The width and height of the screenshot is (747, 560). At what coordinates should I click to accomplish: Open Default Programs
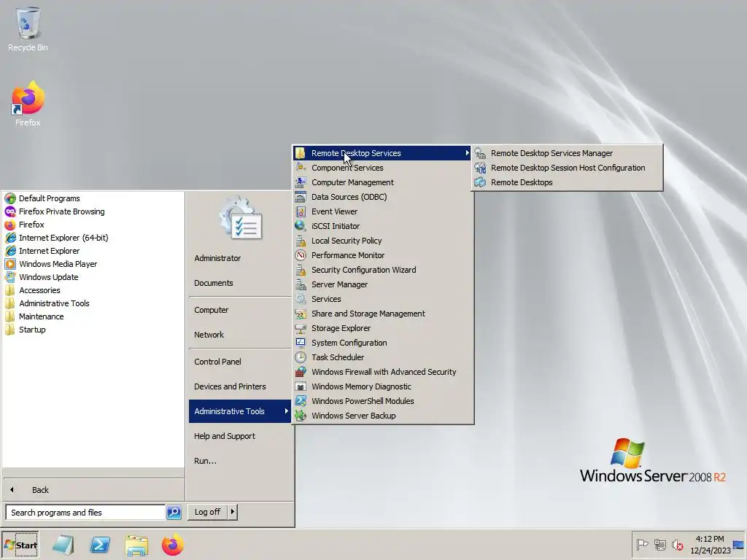coord(93,198)
